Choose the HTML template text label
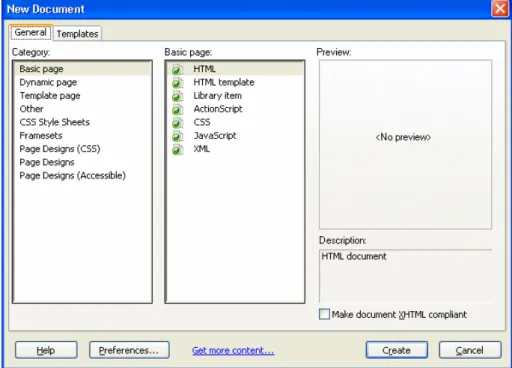The image size is (512, 368). click(224, 82)
